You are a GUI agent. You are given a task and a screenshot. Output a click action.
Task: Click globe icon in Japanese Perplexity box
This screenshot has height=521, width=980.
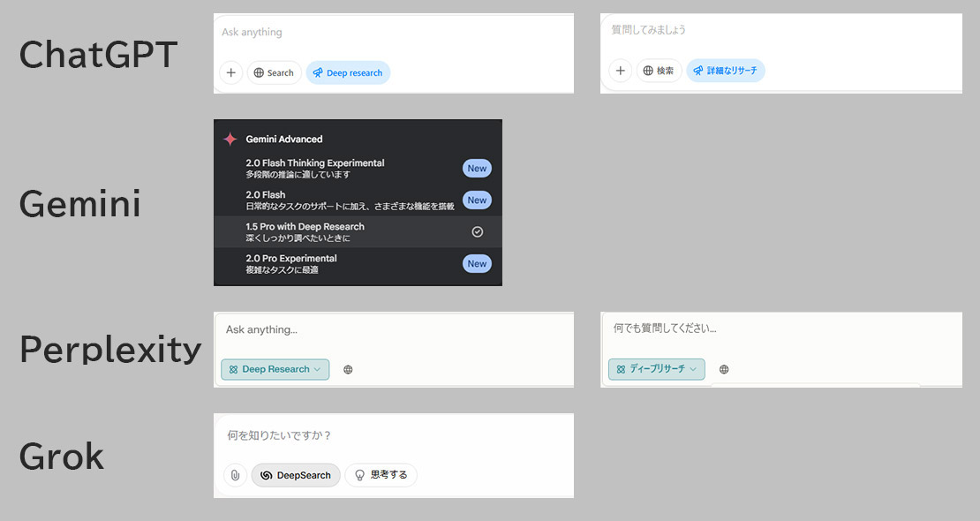click(724, 370)
